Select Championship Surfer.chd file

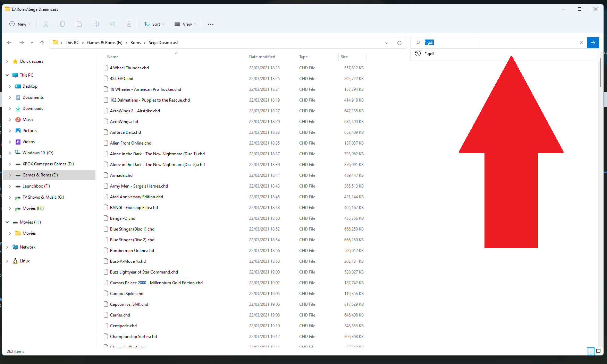click(133, 337)
